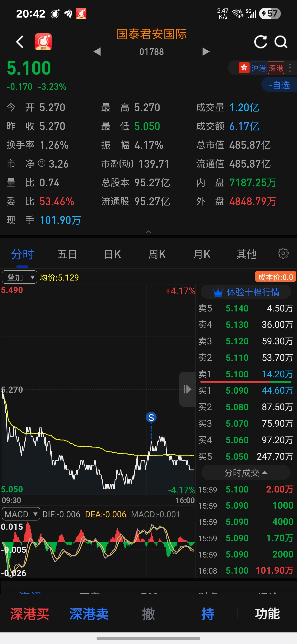Screen dimensions: 297x644
Task: Tap the buy/sell ratio red-green bar
Action: pyautogui.click(x=246, y=382)
